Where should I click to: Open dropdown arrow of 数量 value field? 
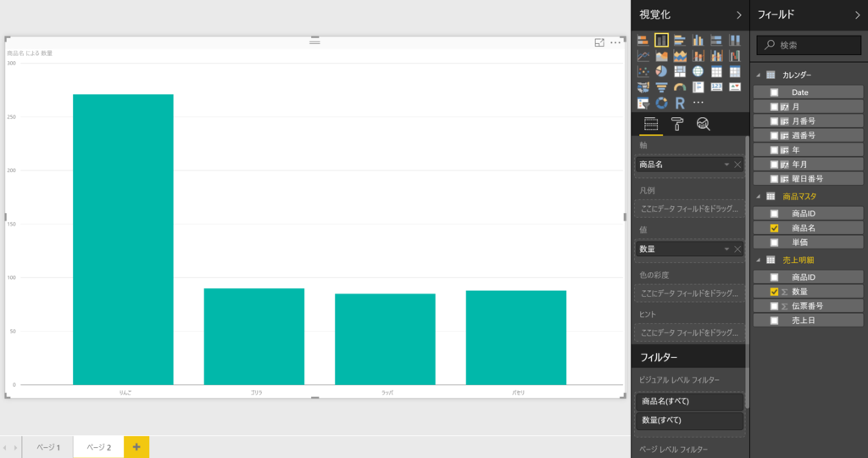(726, 249)
